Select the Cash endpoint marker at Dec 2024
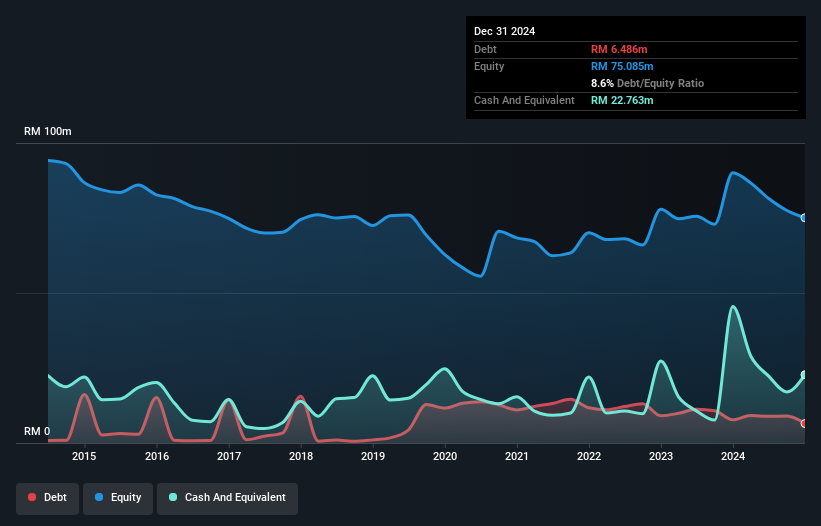Screen dimensions: 821x526 pyautogui.click(x=804, y=375)
